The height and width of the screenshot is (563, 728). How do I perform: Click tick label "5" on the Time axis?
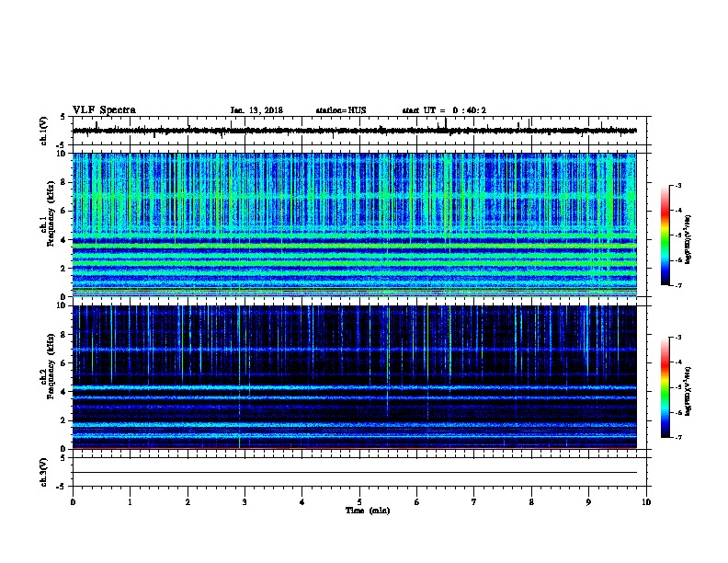(x=359, y=501)
